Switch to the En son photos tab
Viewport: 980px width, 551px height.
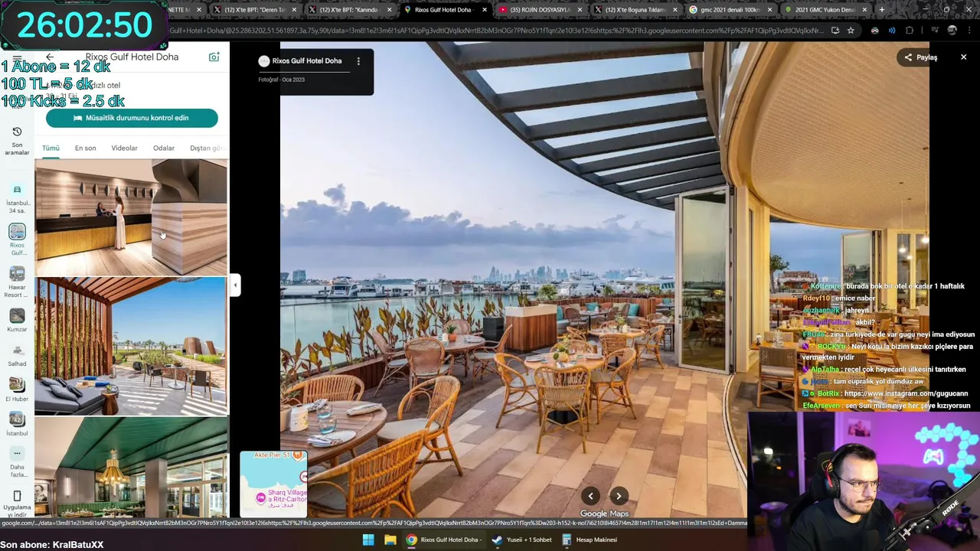pos(85,148)
